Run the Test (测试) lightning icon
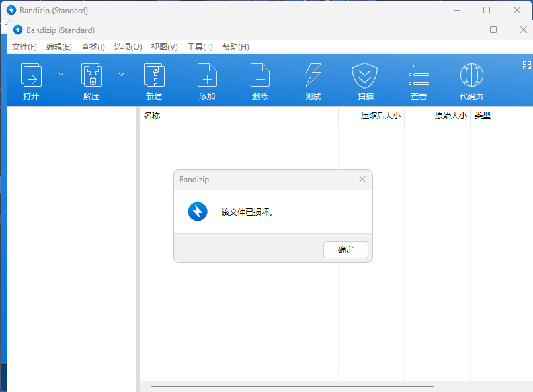The height and width of the screenshot is (392, 533). point(313,75)
